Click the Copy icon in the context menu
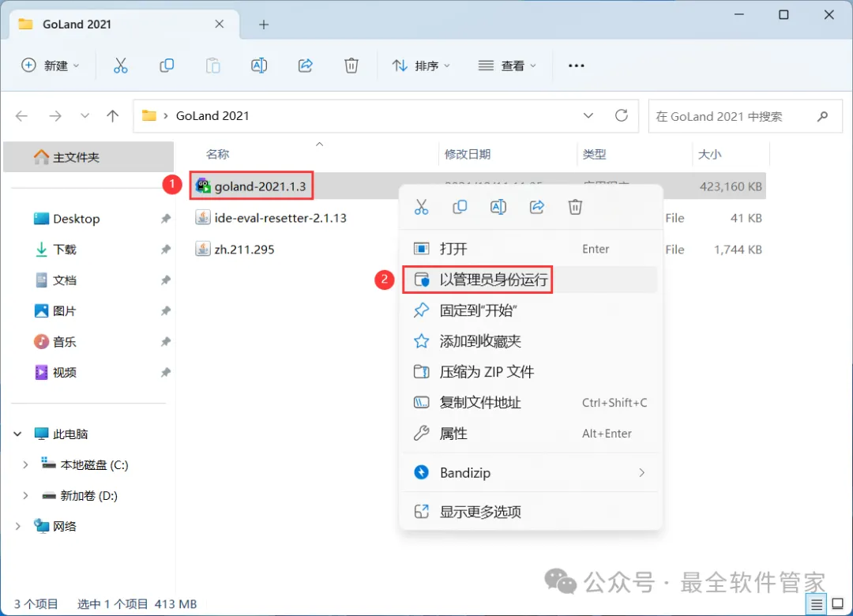Viewport: 853px width, 616px height. (460, 207)
